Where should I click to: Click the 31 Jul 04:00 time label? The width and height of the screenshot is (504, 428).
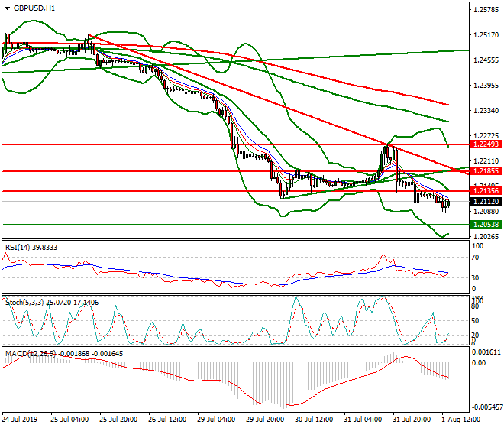[x=363, y=420]
